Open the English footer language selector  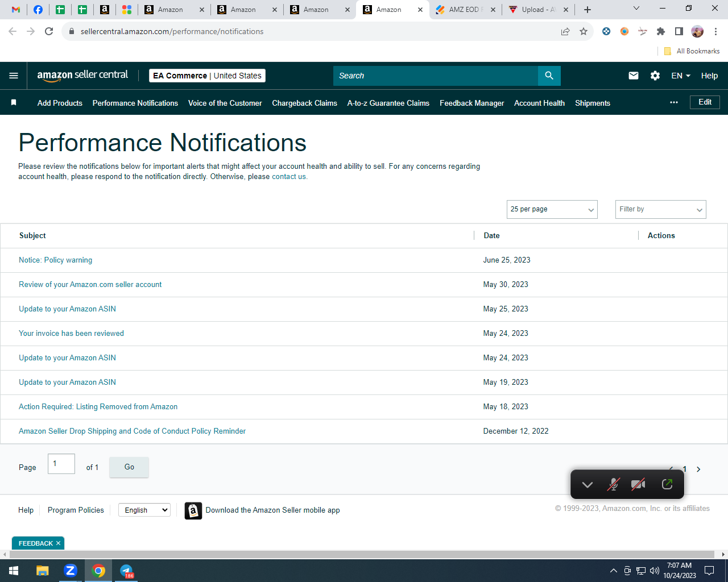(x=144, y=510)
